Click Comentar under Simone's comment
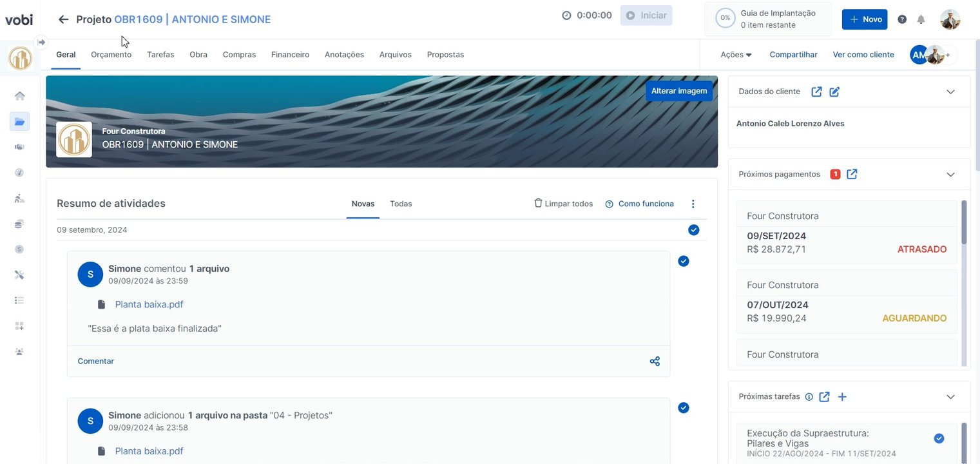Viewport: 980px width, 464px height. 96,362
